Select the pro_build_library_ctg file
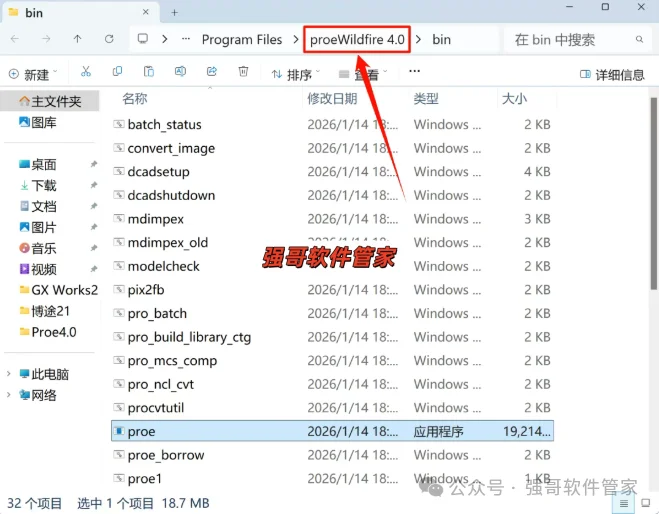Viewport: 659px width, 514px height. [332, 337]
